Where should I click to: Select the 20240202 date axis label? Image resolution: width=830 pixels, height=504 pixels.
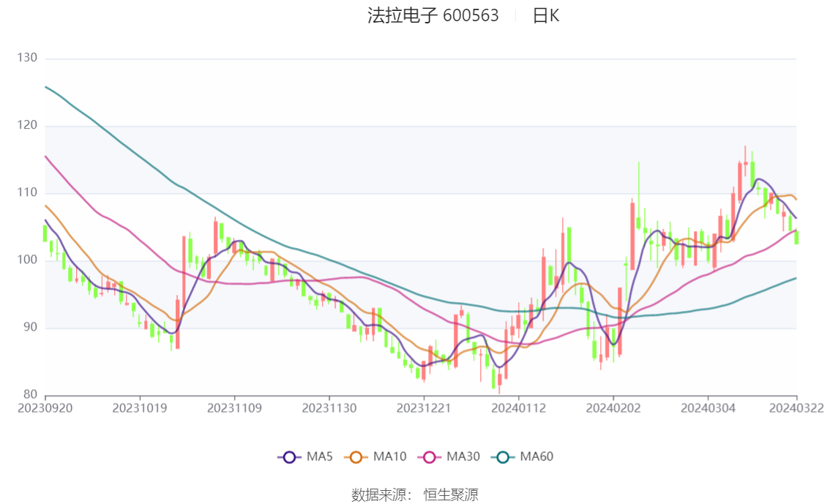click(x=613, y=408)
